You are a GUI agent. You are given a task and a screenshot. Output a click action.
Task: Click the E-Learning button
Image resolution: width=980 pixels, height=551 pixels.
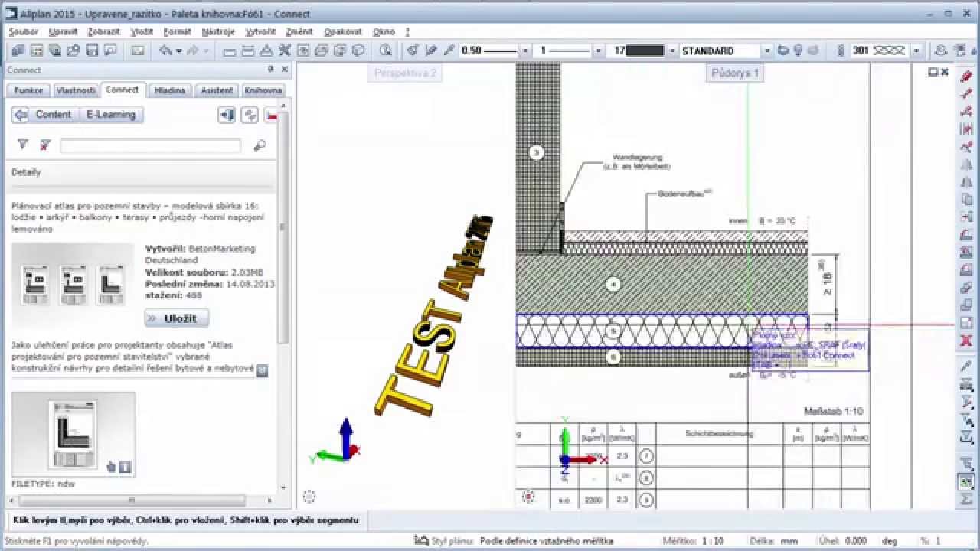pyautogui.click(x=111, y=115)
